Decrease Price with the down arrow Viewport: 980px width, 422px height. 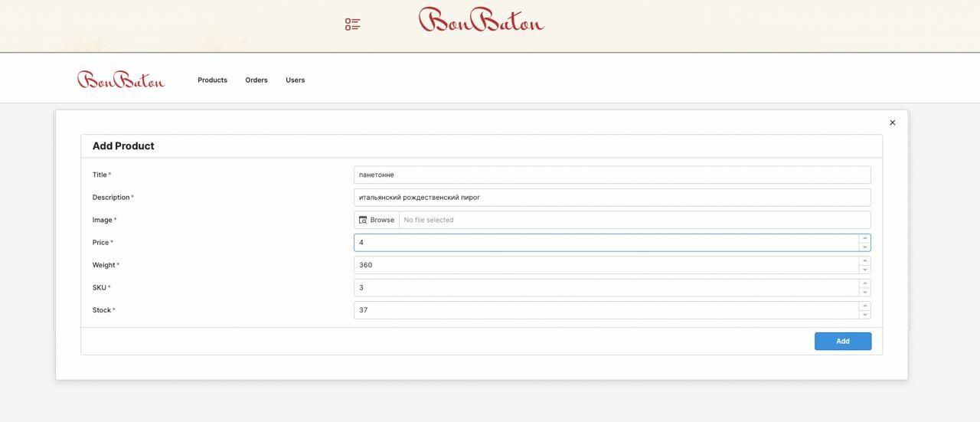[864, 247]
